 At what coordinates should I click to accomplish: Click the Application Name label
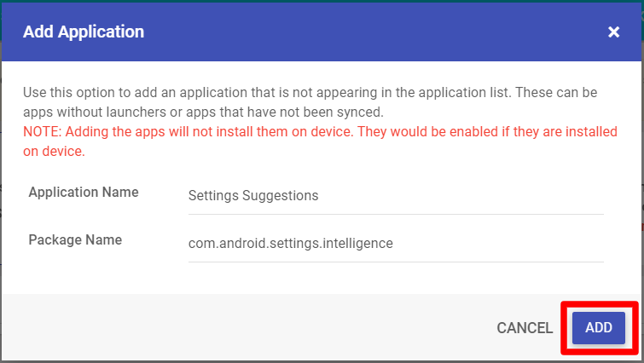pyautogui.click(x=84, y=192)
